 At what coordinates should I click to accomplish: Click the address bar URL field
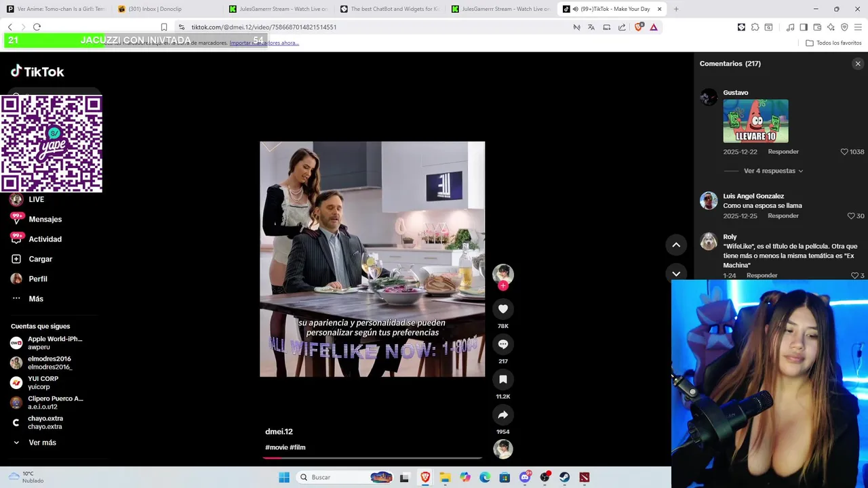[373, 27]
